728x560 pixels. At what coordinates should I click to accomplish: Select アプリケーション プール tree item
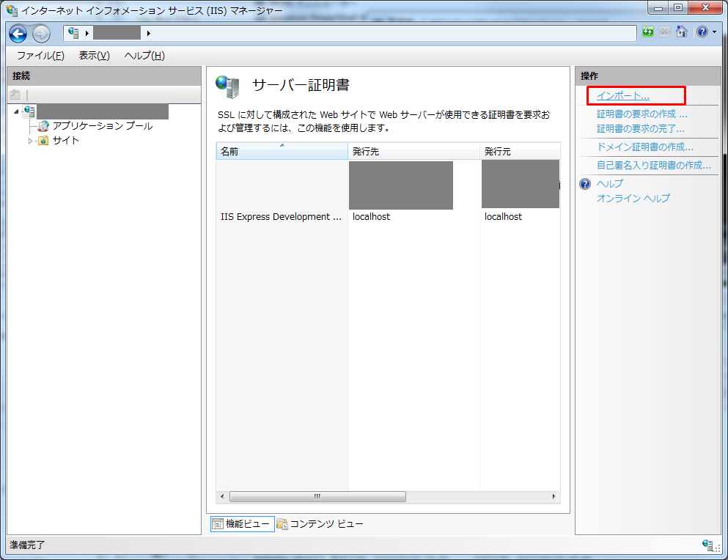point(103,126)
